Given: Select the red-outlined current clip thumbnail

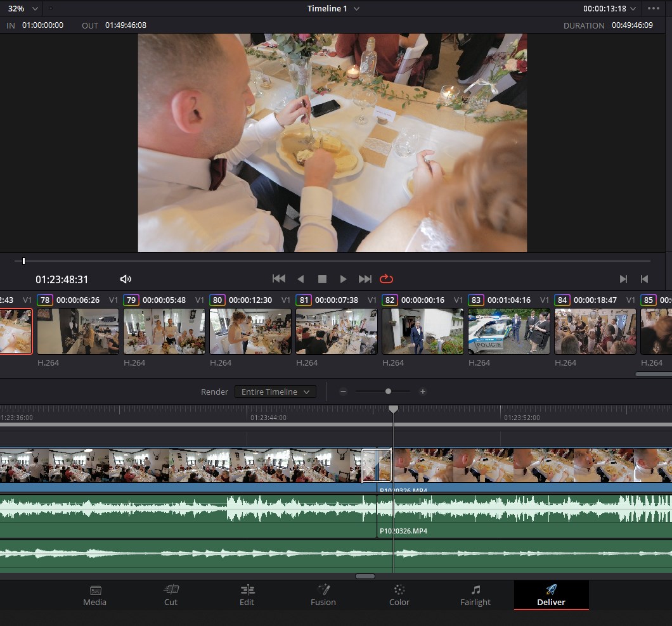Looking at the screenshot, I should [x=16, y=331].
